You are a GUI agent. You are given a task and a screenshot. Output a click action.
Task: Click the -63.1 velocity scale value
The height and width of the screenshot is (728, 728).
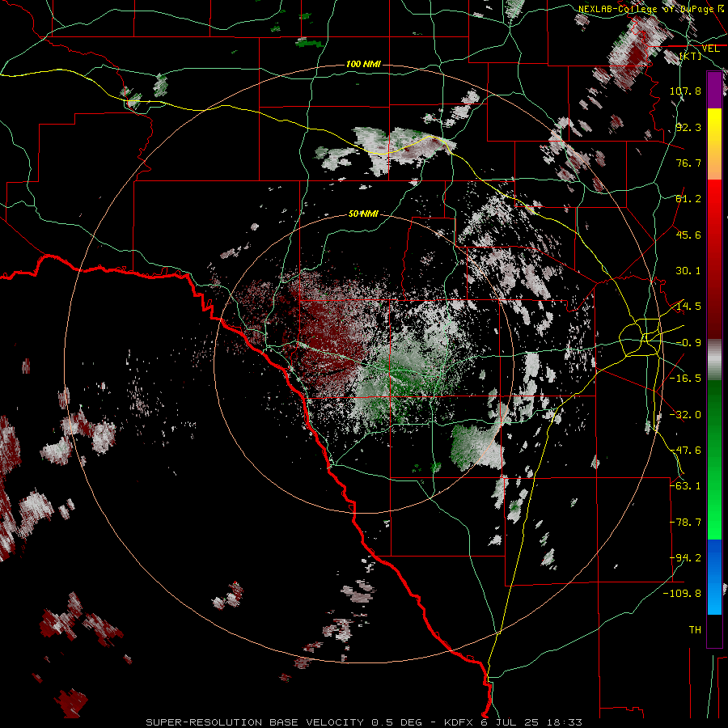tap(685, 486)
